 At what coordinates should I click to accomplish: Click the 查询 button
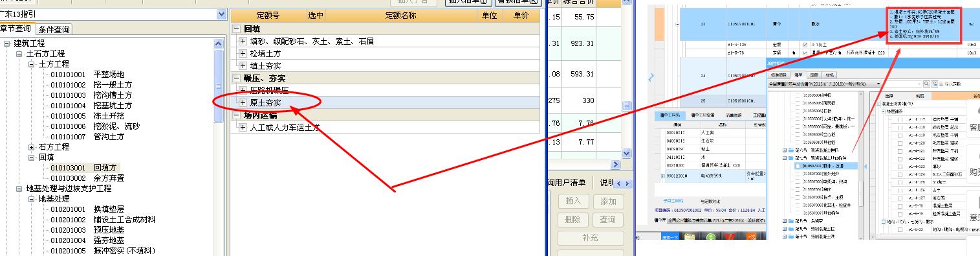coord(608,220)
